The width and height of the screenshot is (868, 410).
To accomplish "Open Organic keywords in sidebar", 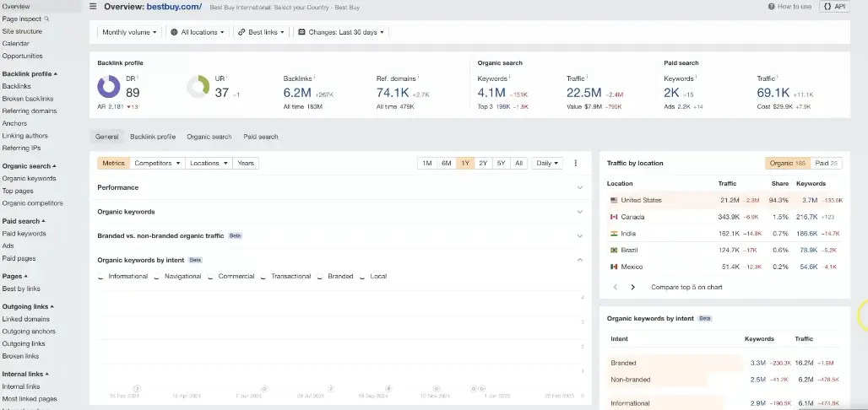I will coord(30,178).
